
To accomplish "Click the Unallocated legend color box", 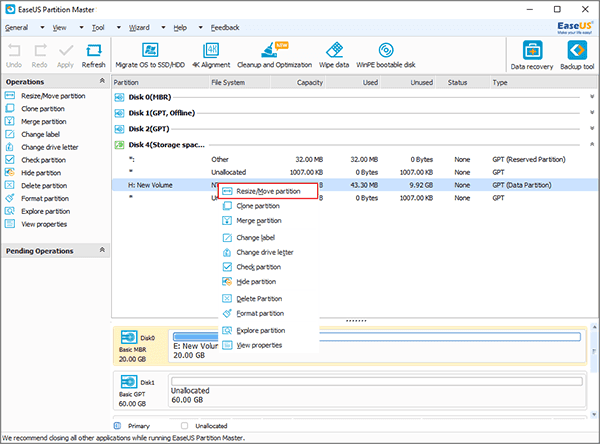I will pyautogui.click(x=184, y=426).
